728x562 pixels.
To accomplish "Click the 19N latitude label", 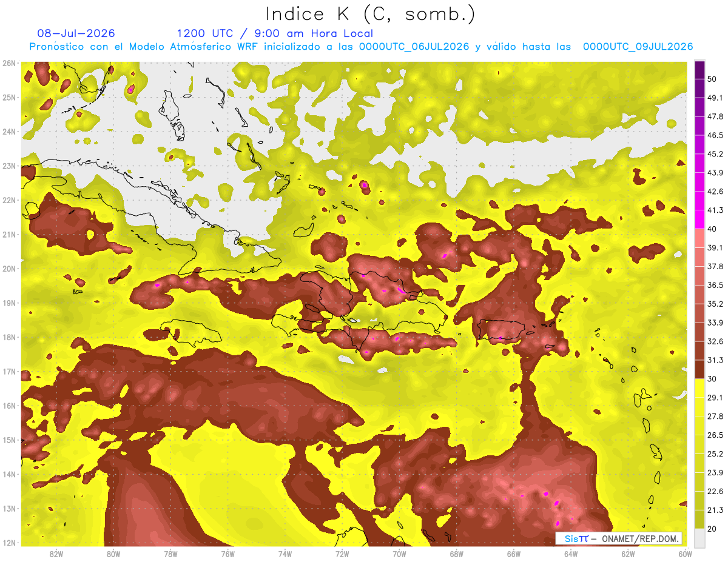I will click(x=9, y=303).
